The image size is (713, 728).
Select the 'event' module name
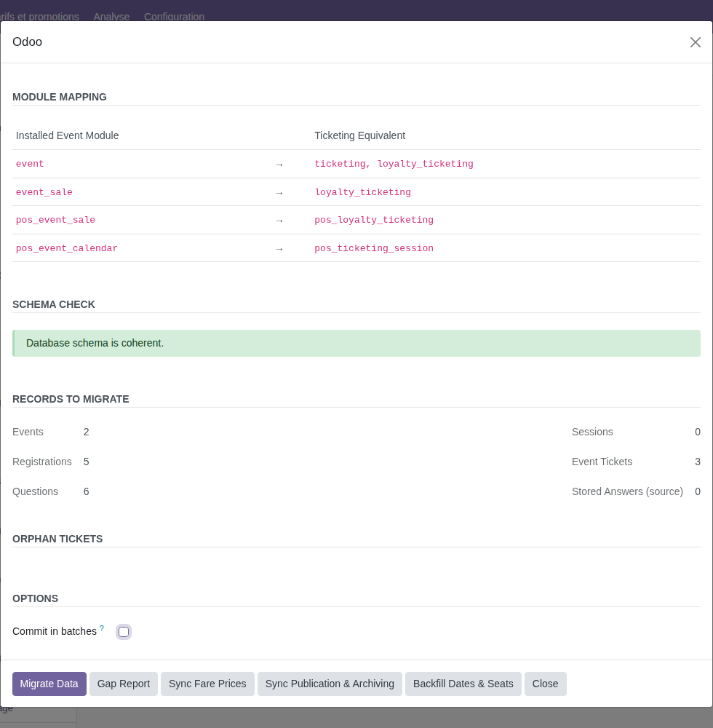point(30,164)
